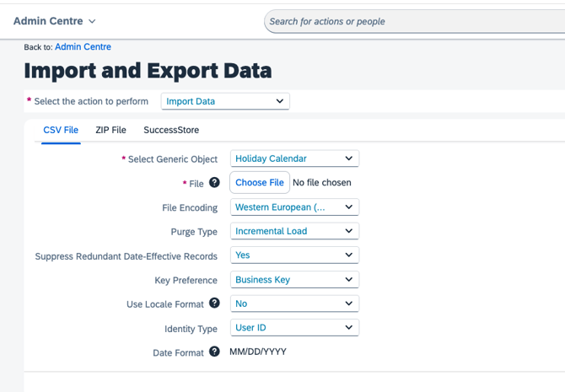The width and height of the screenshot is (565, 392).
Task: Change Suppress Redundant Date-Effective Records setting
Action: click(294, 255)
